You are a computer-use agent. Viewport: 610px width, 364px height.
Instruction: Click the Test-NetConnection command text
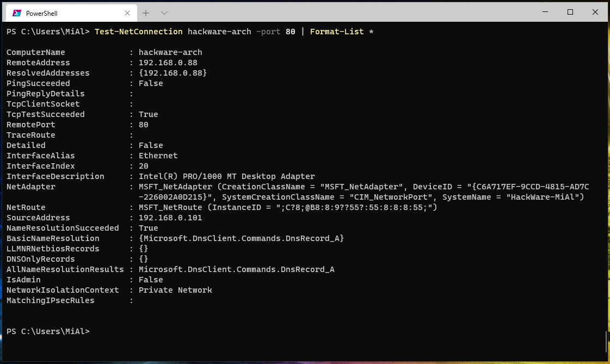coord(138,32)
